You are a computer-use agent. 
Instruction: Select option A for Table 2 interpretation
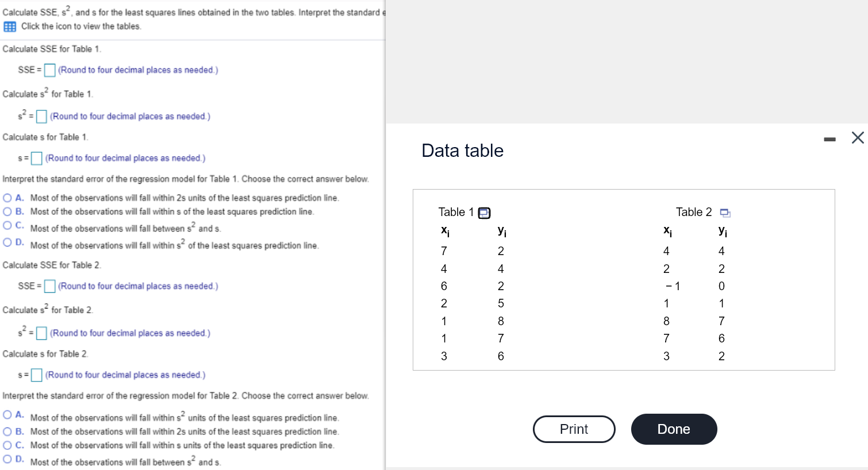coord(7,415)
